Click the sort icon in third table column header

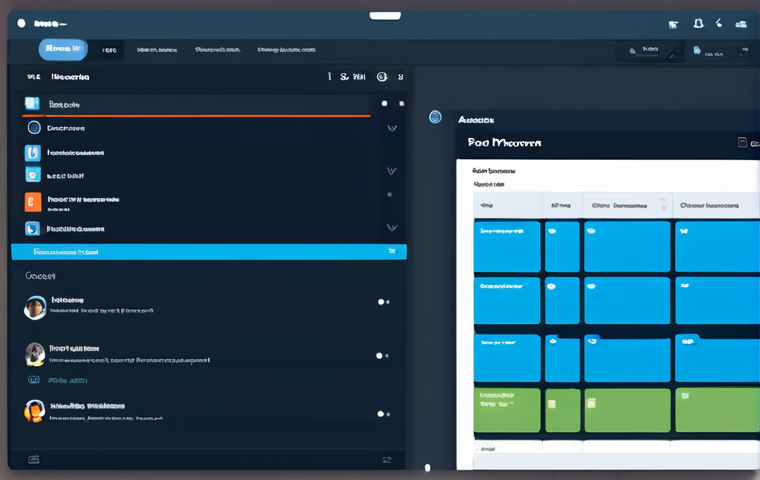[664, 204]
